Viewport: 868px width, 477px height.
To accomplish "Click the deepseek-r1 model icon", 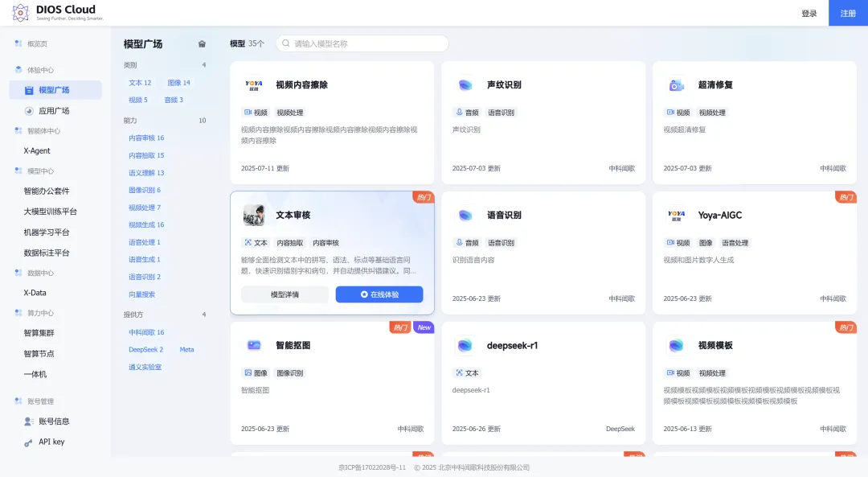I will pyautogui.click(x=465, y=345).
